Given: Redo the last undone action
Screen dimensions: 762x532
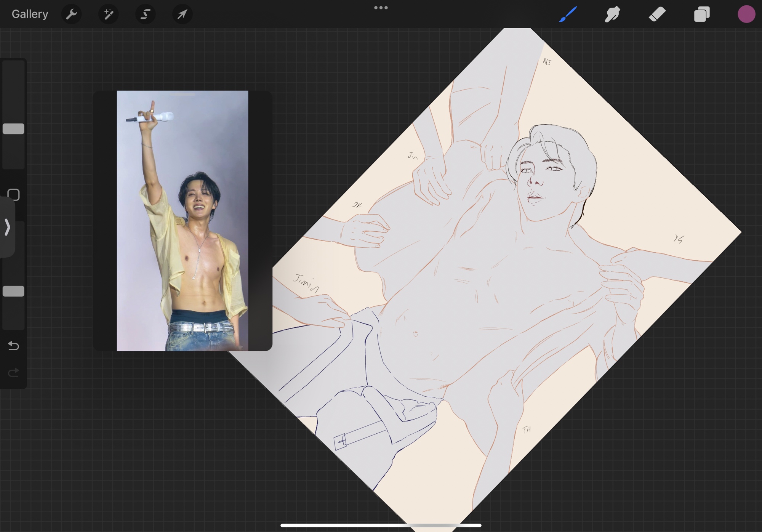Looking at the screenshot, I should pyautogui.click(x=13, y=372).
